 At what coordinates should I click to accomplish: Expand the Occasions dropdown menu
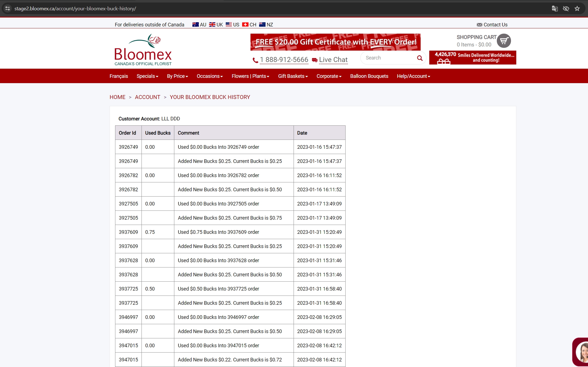pos(210,76)
